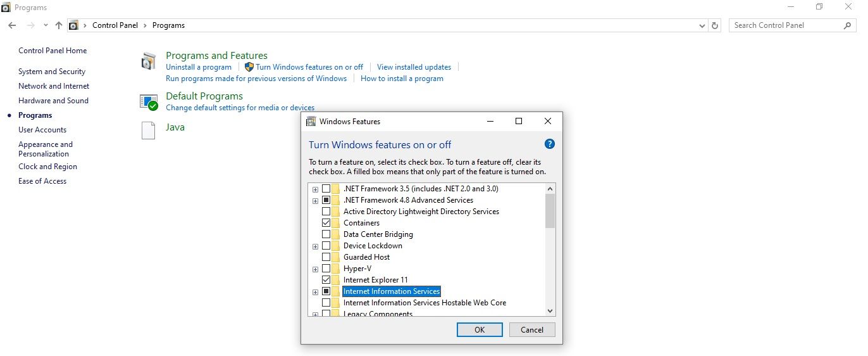Open View installed updates link
The image size is (868, 356).
click(414, 67)
